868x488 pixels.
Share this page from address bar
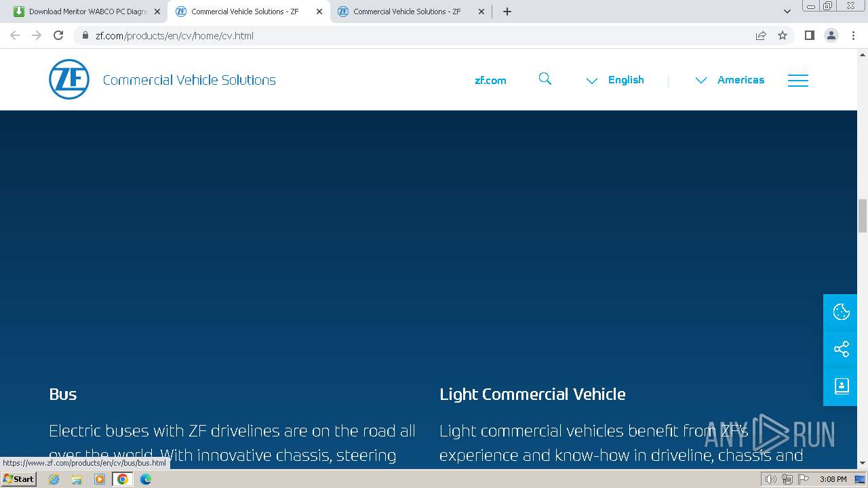pos(761,35)
